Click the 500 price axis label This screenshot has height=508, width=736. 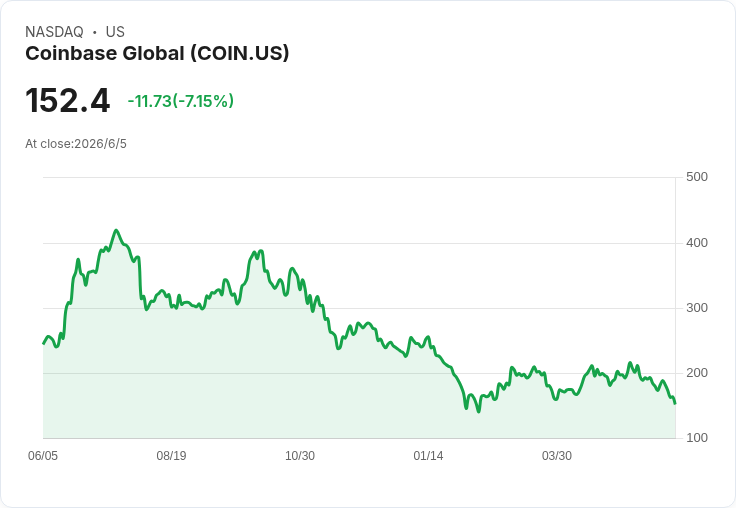697,177
